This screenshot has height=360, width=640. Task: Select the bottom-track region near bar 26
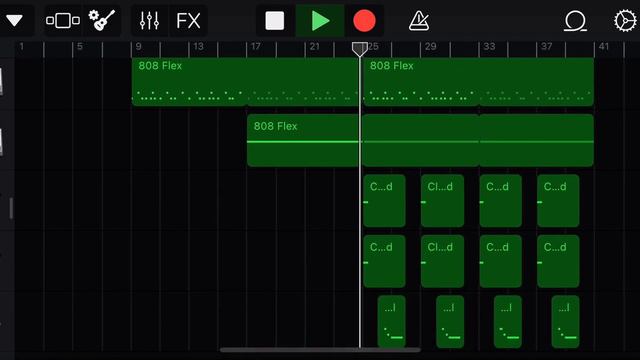click(x=391, y=322)
